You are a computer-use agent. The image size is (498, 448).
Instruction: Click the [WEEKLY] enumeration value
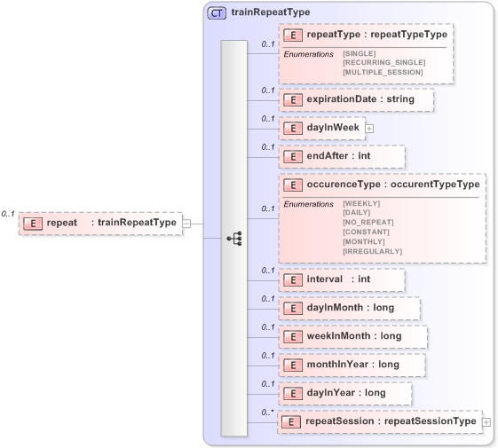[361, 203]
